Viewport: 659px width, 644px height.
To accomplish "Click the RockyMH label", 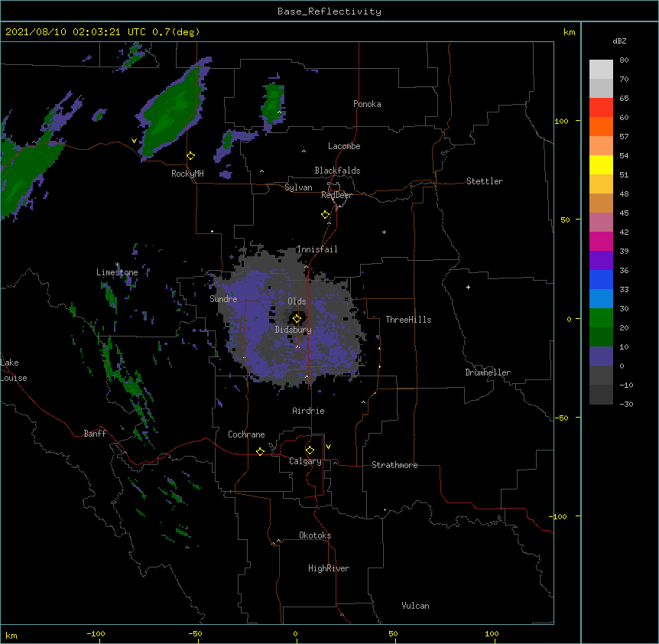I will pos(187,174).
